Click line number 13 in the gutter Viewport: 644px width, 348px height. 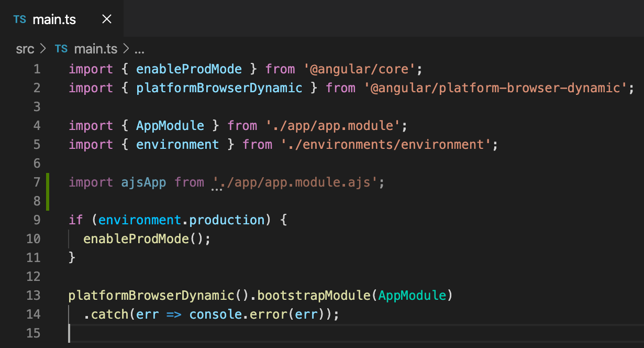pyautogui.click(x=33, y=296)
